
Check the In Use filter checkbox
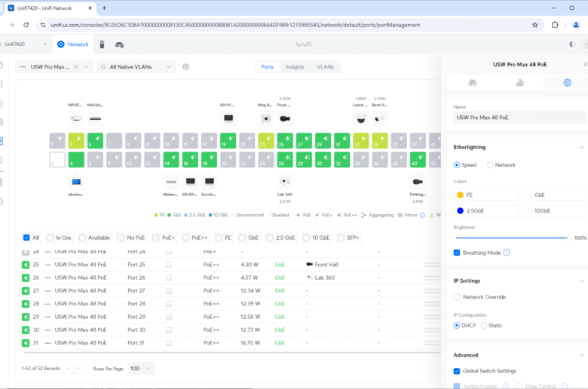(50, 237)
